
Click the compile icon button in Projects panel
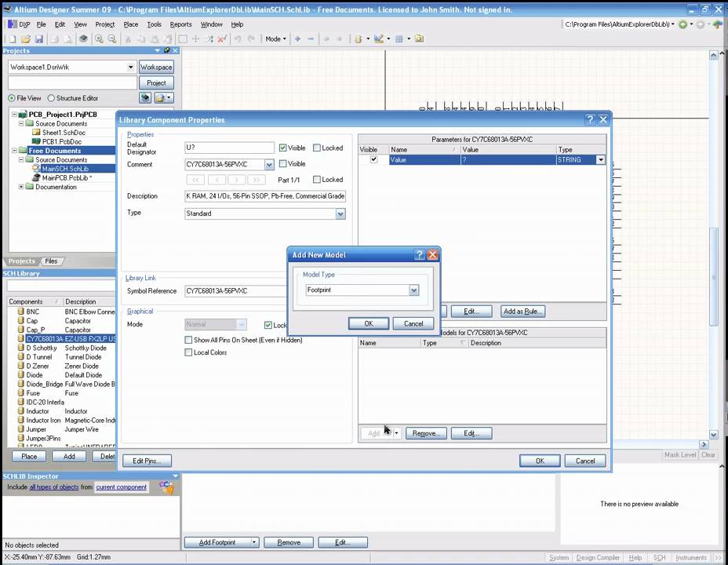coord(145,97)
